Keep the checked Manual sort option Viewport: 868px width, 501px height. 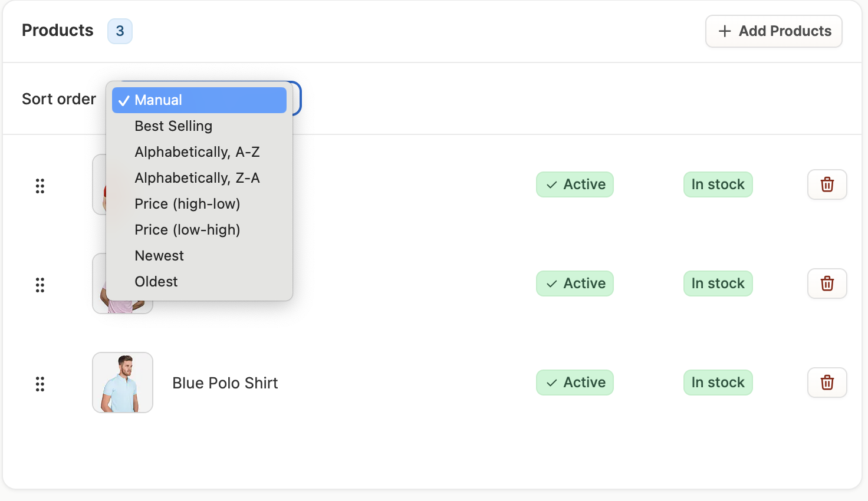tap(199, 100)
